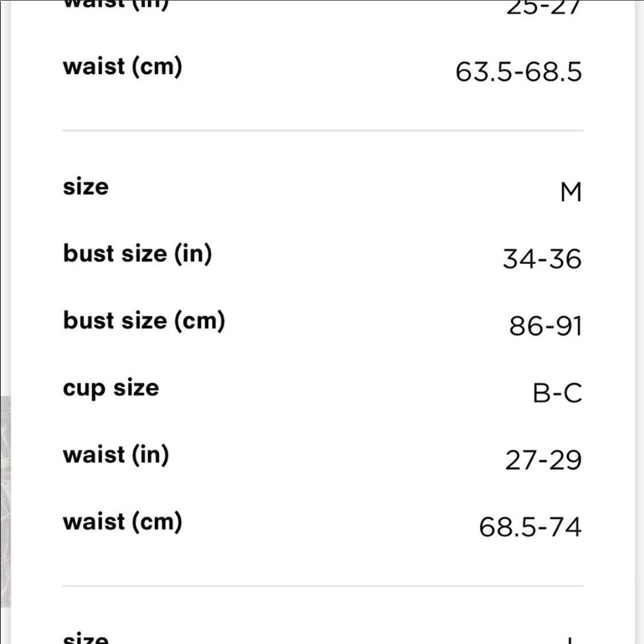Click the product image thumbnail on left edge
The width and height of the screenshot is (644, 644).
point(5,502)
